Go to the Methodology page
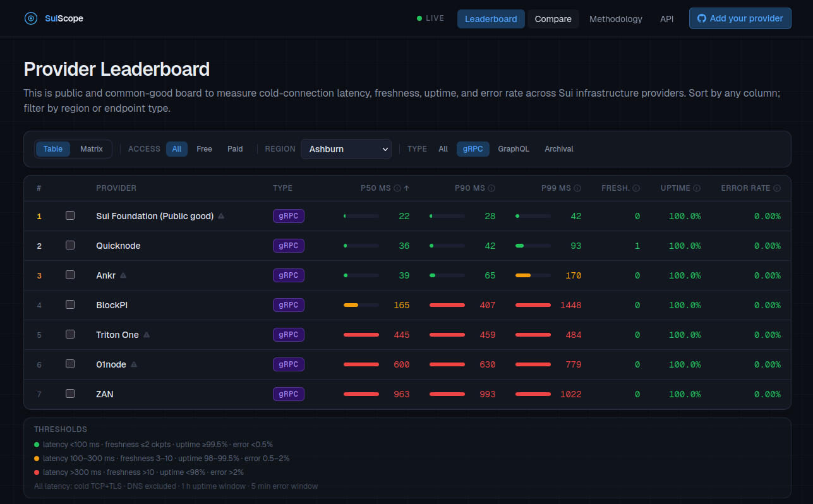Viewport: 813px width, 504px height. (616, 19)
